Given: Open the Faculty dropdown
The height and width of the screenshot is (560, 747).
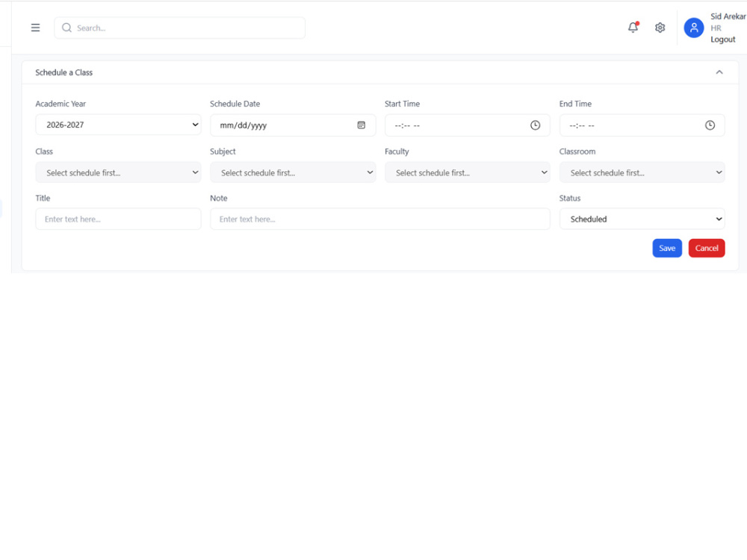Looking at the screenshot, I should point(468,172).
